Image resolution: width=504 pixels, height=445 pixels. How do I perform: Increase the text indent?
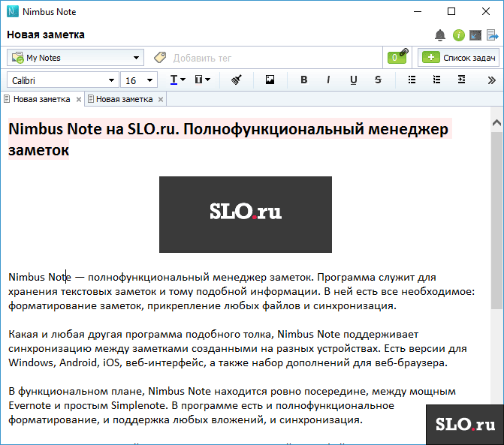(461, 80)
